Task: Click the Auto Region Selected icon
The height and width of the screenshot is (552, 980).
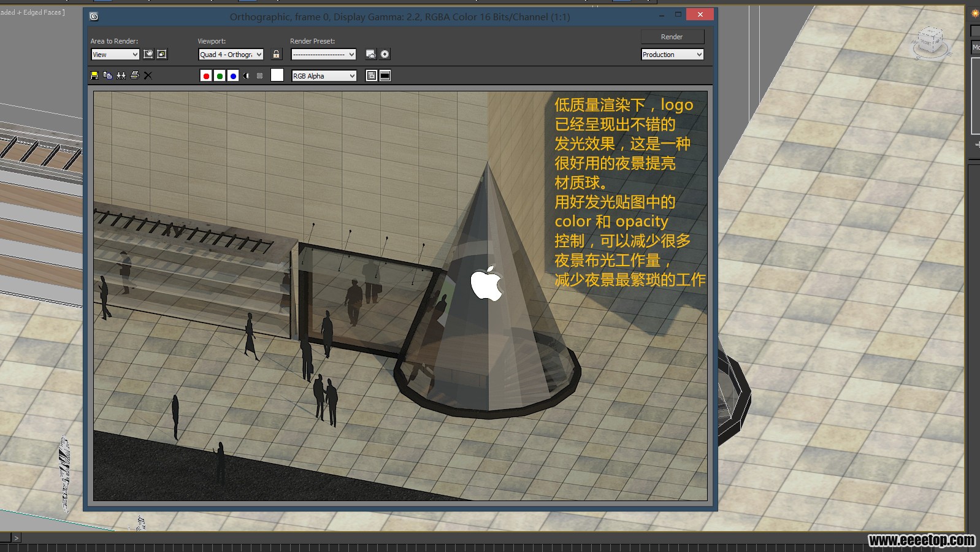Action: click(x=162, y=54)
